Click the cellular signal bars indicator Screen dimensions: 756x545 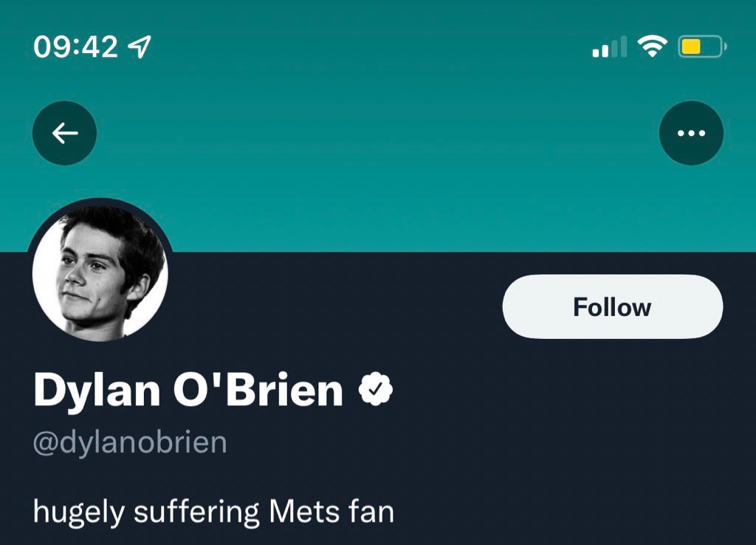point(609,48)
